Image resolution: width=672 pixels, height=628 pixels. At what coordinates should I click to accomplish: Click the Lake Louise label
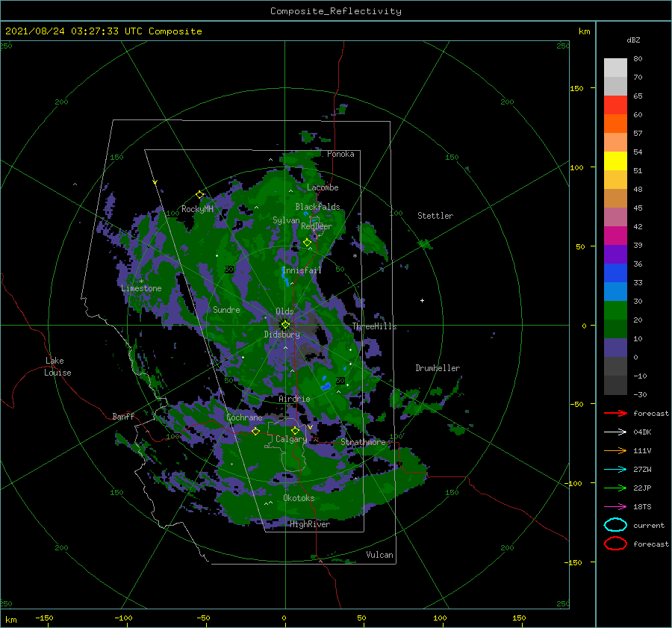pos(57,367)
